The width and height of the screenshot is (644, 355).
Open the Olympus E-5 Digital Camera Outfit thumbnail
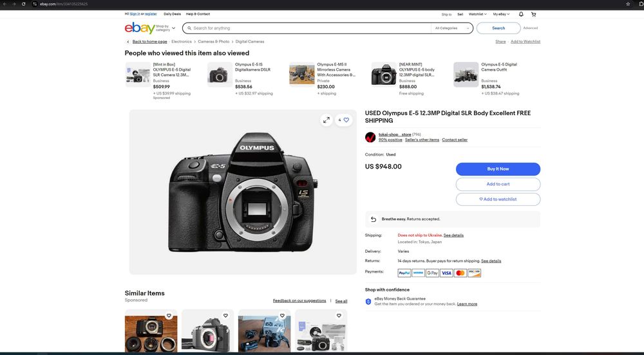coord(466,75)
